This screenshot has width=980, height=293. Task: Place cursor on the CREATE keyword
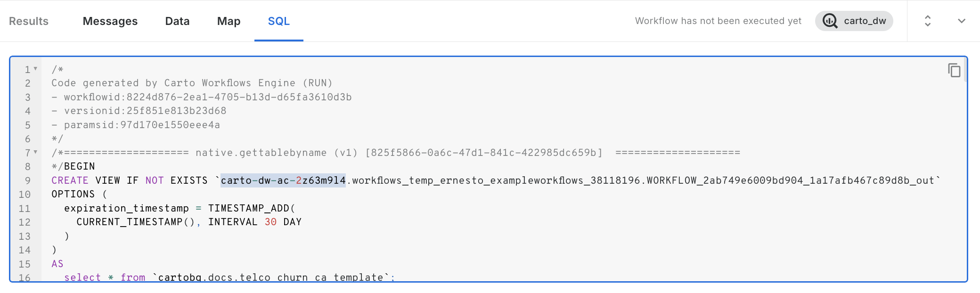(x=70, y=180)
